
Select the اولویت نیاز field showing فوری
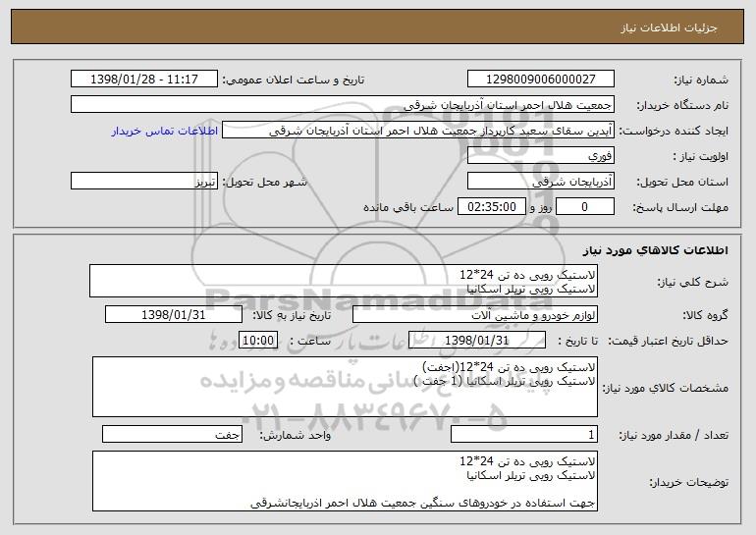(x=540, y=156)
